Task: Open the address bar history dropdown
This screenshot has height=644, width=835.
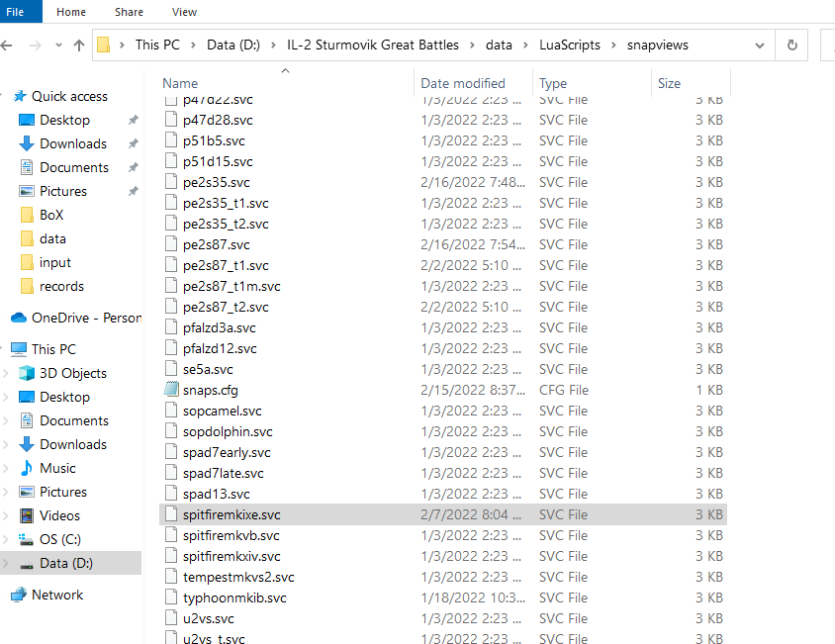Action: (760, 46)
